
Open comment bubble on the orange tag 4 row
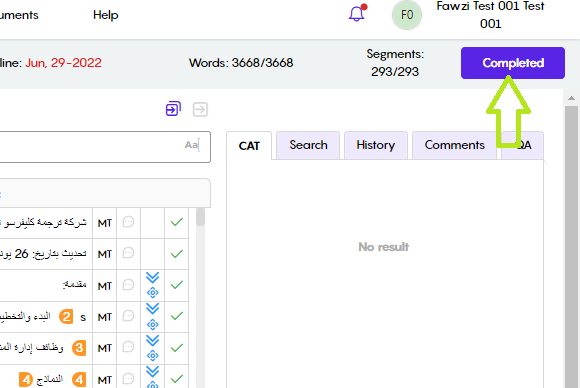pyautogui.click(x=128, y=379)
